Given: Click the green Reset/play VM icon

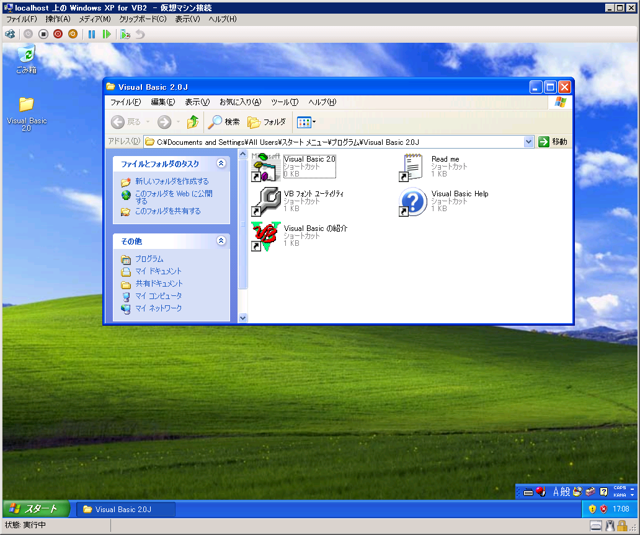Looking at the screenshot, I should [107, 34].
